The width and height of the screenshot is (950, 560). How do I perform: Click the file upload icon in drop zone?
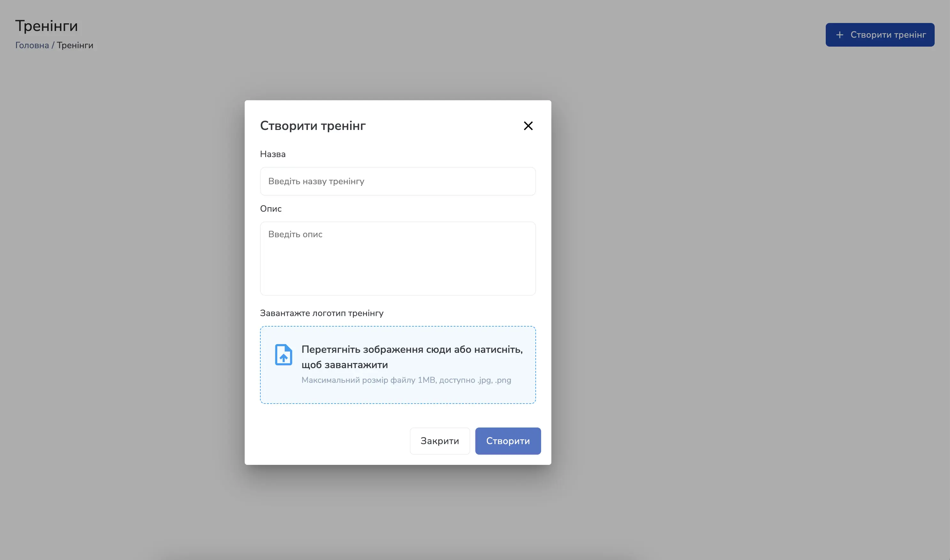pyautogui.click(x=284, y=354)
